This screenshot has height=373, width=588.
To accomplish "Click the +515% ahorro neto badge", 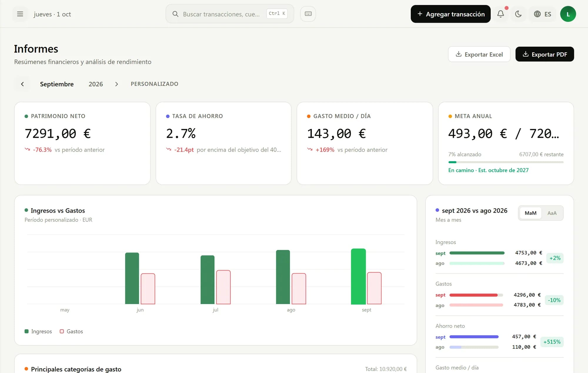I will tap(552, 342).
